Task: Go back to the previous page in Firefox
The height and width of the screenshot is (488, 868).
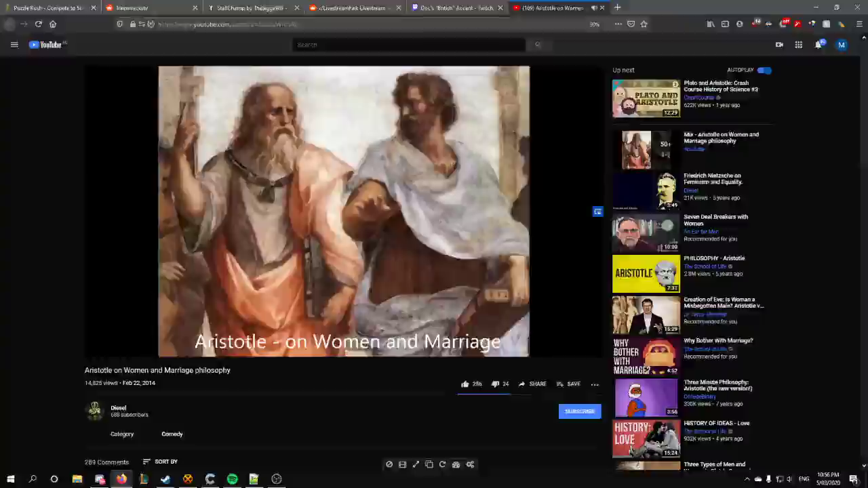Action: pyautogui.click(x=9, y=24)
